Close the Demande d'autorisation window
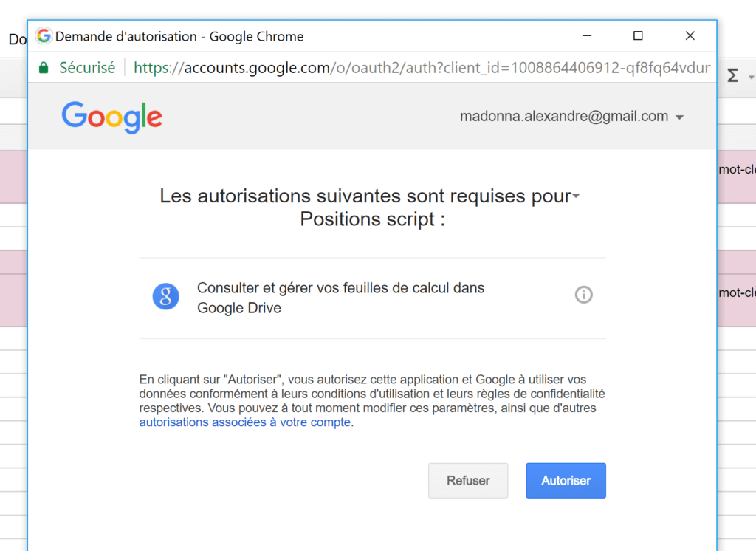 click(x=690, y=35)
